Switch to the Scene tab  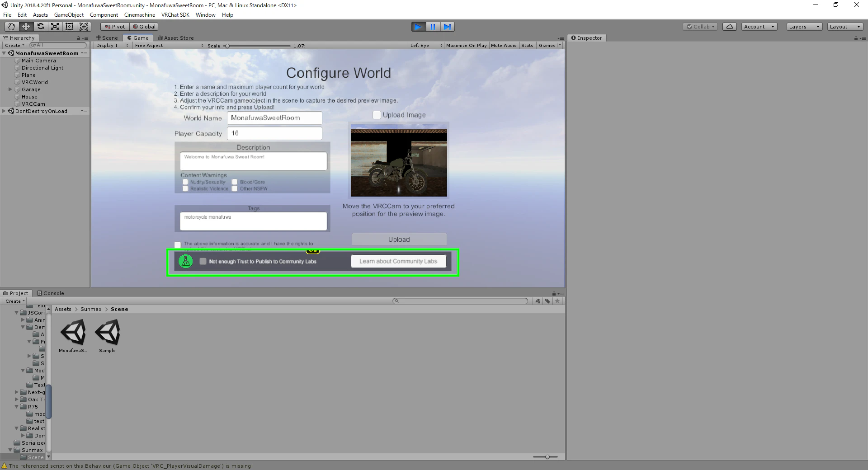click(x=107, y=38)
